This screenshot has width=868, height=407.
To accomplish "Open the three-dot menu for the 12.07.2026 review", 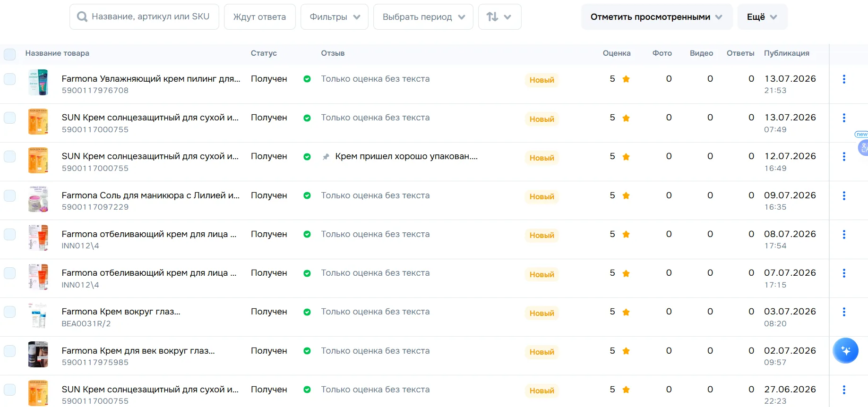I will [844, 157].
